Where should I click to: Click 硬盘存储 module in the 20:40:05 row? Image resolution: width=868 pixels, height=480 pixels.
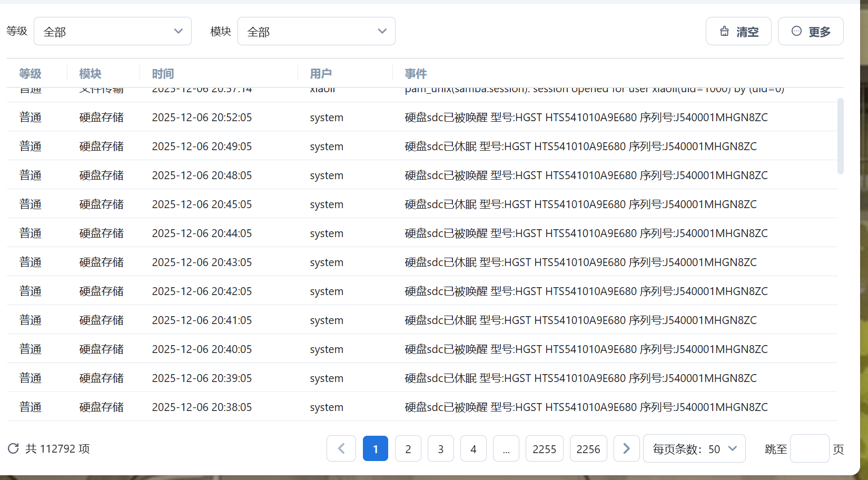coord(101,349)
